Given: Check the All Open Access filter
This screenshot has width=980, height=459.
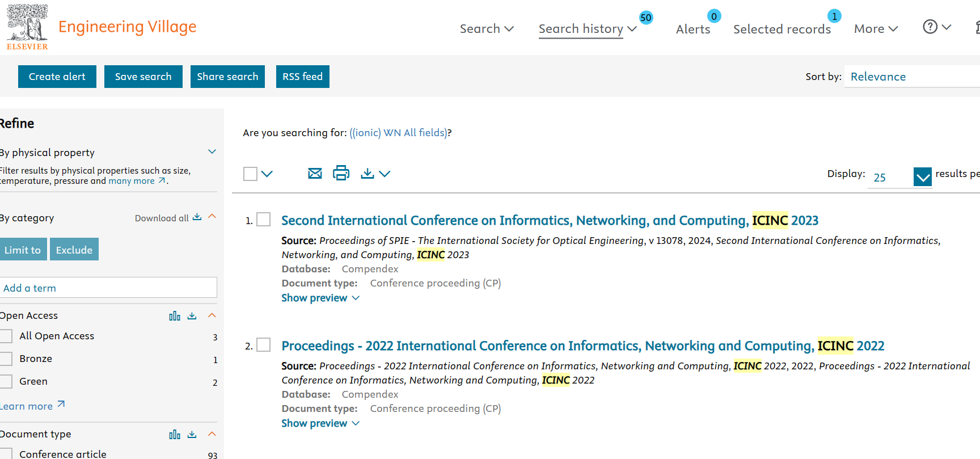Looking at the screenshot, I should point(6,336).
